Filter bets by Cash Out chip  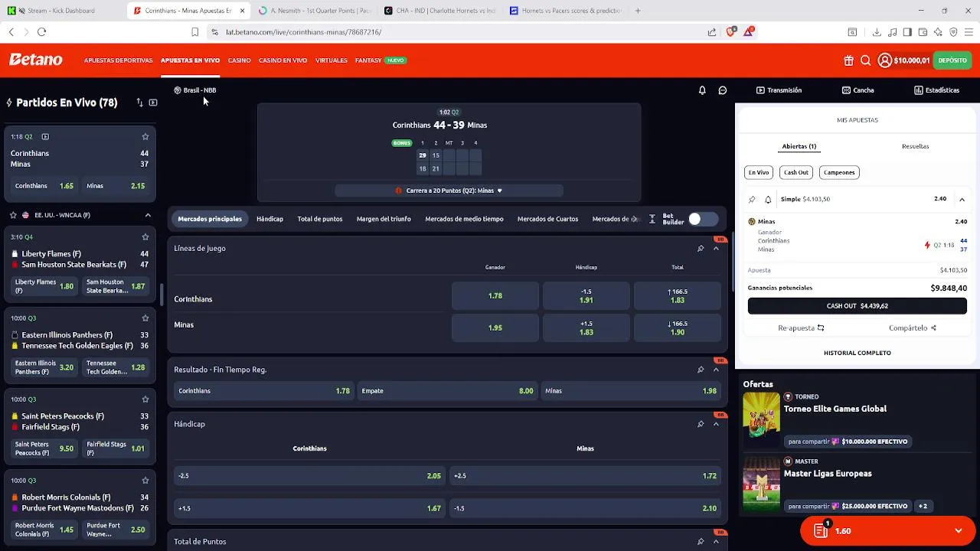(x=796, y=172)
